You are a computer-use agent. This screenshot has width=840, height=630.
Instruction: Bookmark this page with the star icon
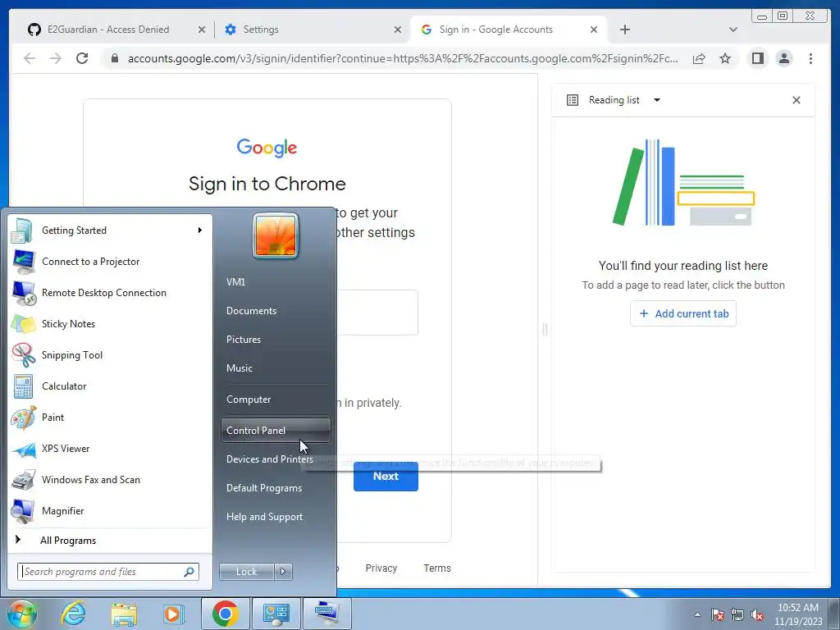(x=725, y=58)
